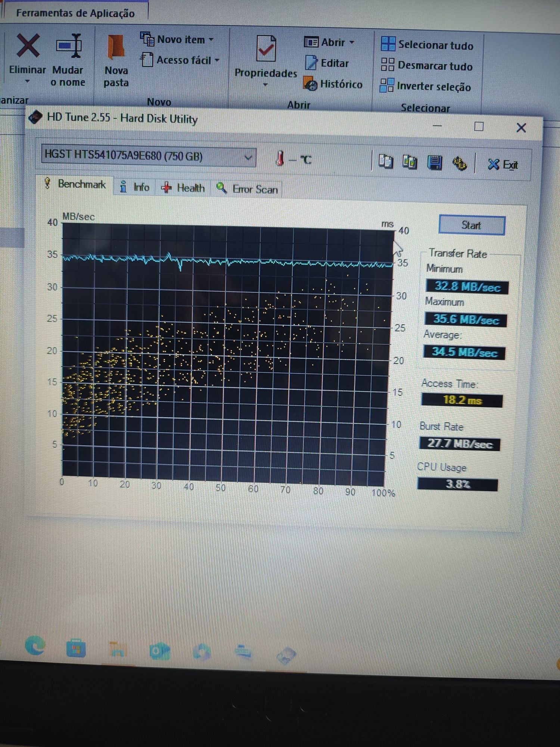Open the Ferramentas de Aplicação ribbon tab
The height and width of the screenshot is (747, 560).
(x=75, y=13)
